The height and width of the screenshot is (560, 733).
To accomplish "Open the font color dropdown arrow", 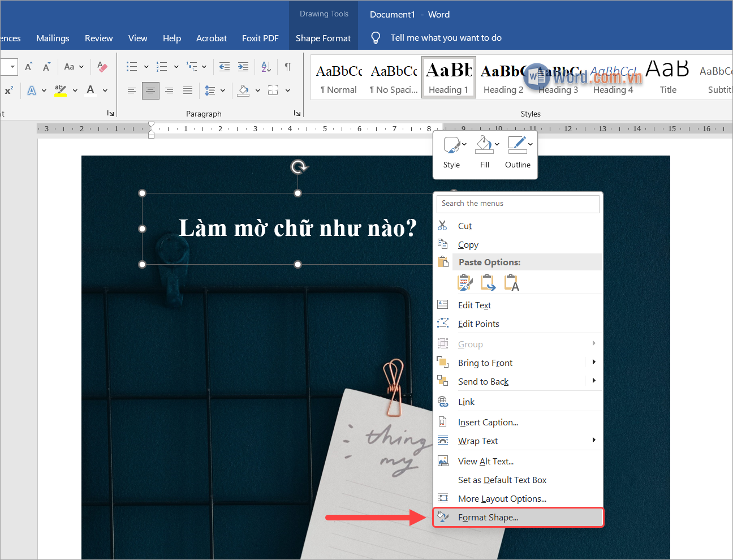I will tap(105, 91).
